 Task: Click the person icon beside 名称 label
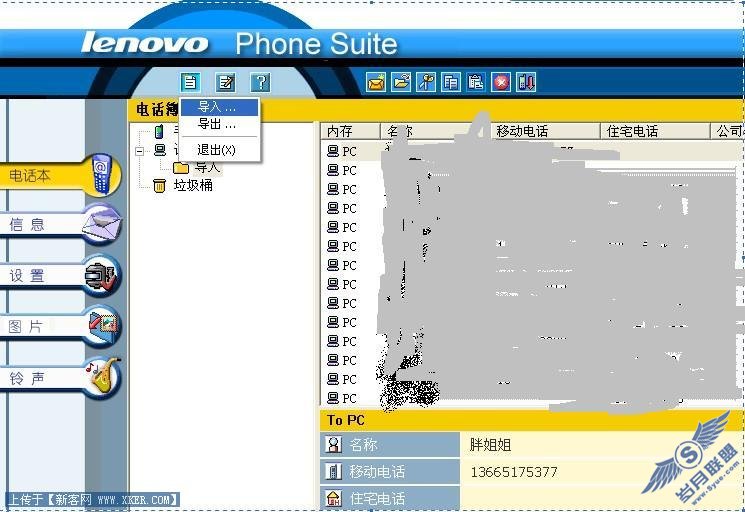pos(334,445)
